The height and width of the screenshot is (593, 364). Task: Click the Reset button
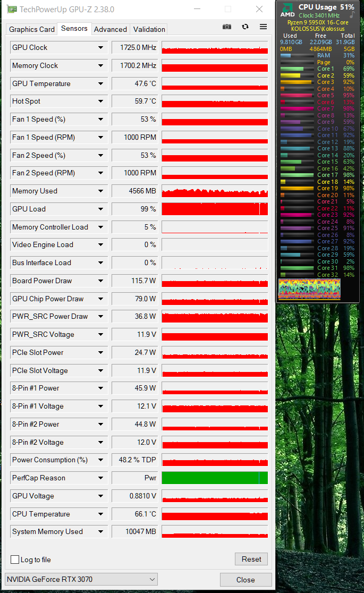(x=251, y=559)
